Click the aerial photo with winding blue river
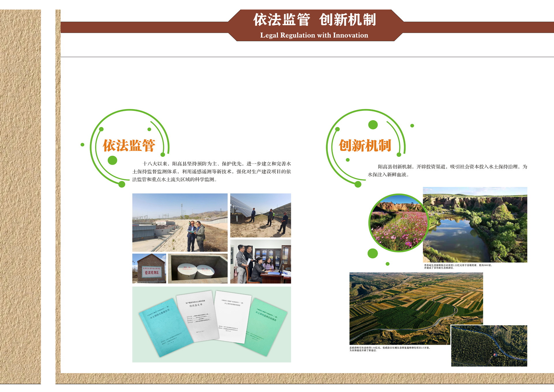 click(489, 346)
